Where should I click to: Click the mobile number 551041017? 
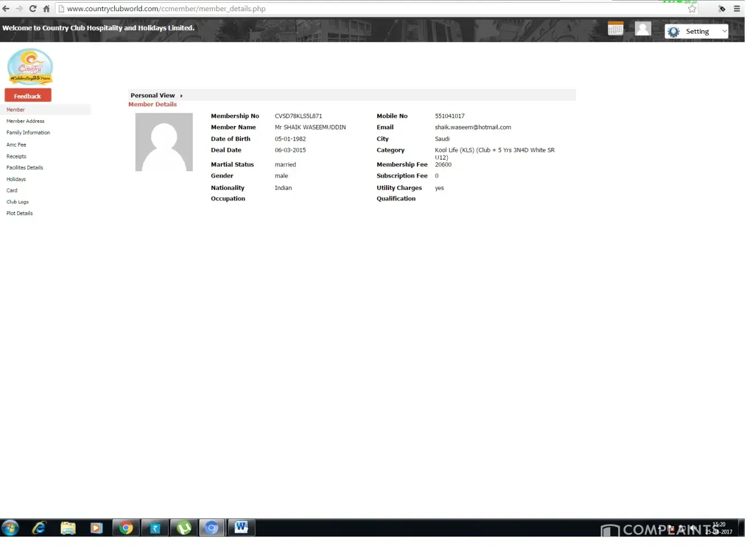449,116
